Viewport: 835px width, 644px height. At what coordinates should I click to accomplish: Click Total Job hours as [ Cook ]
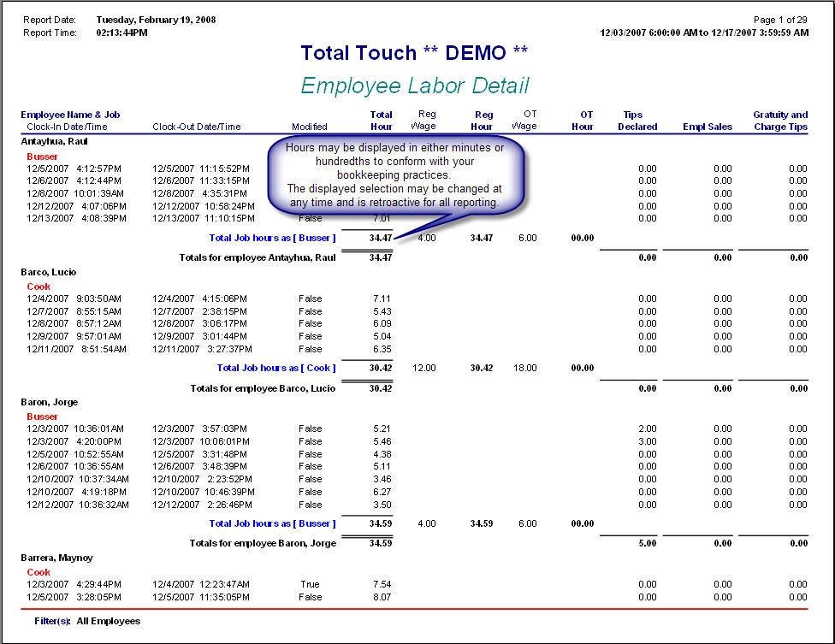(276, 368)
